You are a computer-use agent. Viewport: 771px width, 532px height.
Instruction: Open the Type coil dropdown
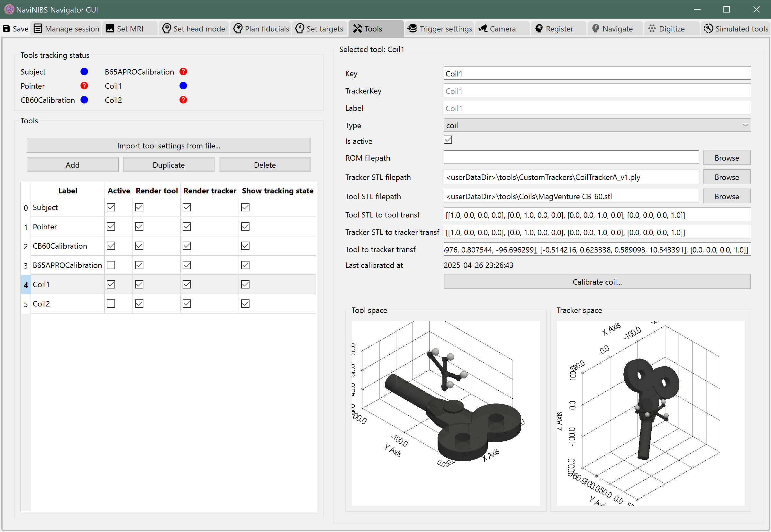tap(597, 125)
